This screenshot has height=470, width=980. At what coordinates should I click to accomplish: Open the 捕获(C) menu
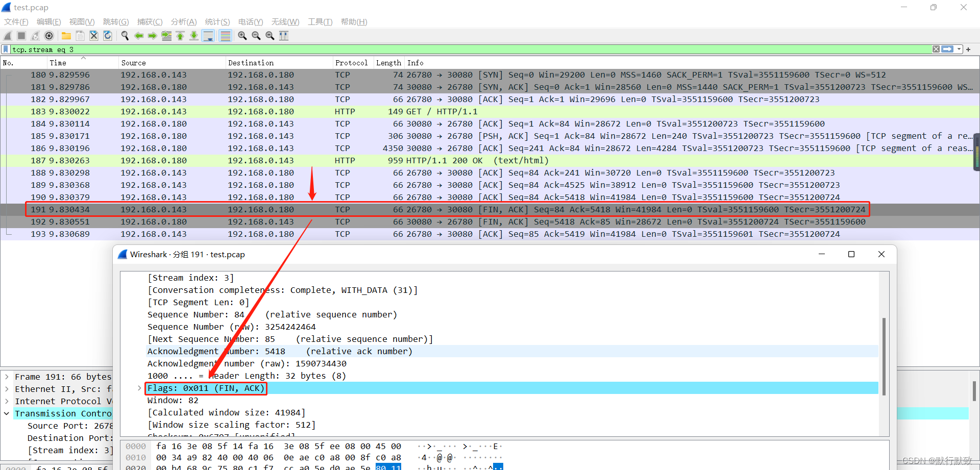coord(150,22)
